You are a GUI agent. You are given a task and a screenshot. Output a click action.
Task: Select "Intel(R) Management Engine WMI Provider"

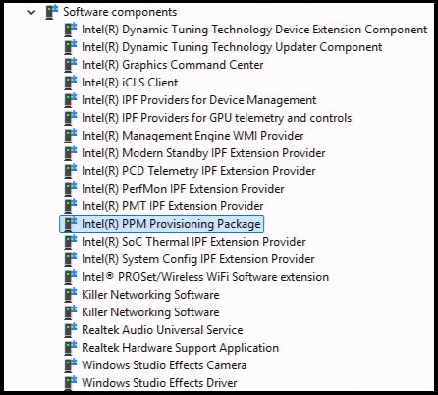[x=193, y=136]
